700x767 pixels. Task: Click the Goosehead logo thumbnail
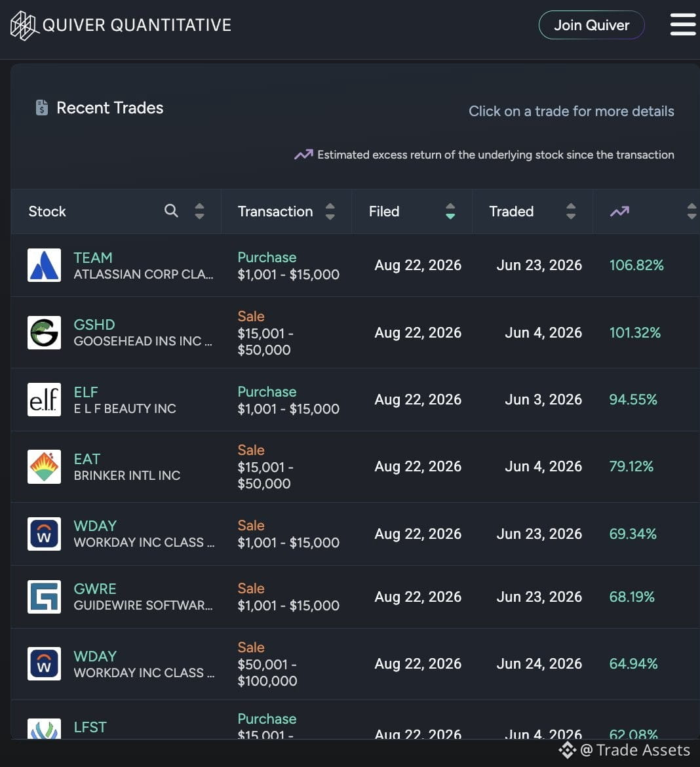(x=44, y=332)
